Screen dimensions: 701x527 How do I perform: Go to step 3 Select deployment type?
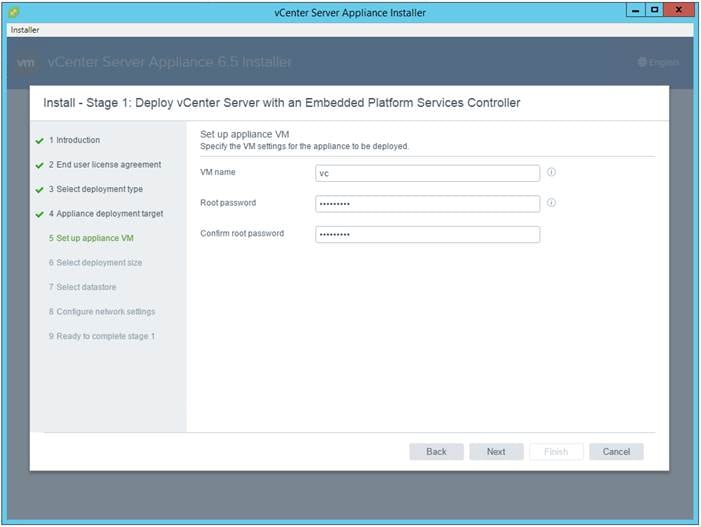(96, 189)
